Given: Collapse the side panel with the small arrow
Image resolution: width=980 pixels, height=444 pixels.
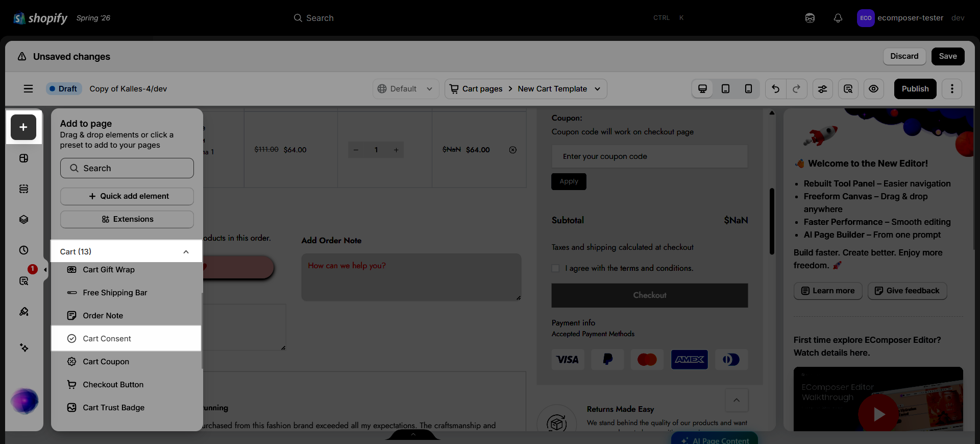Looking at the screenshot, I should [x=45, y=270].
